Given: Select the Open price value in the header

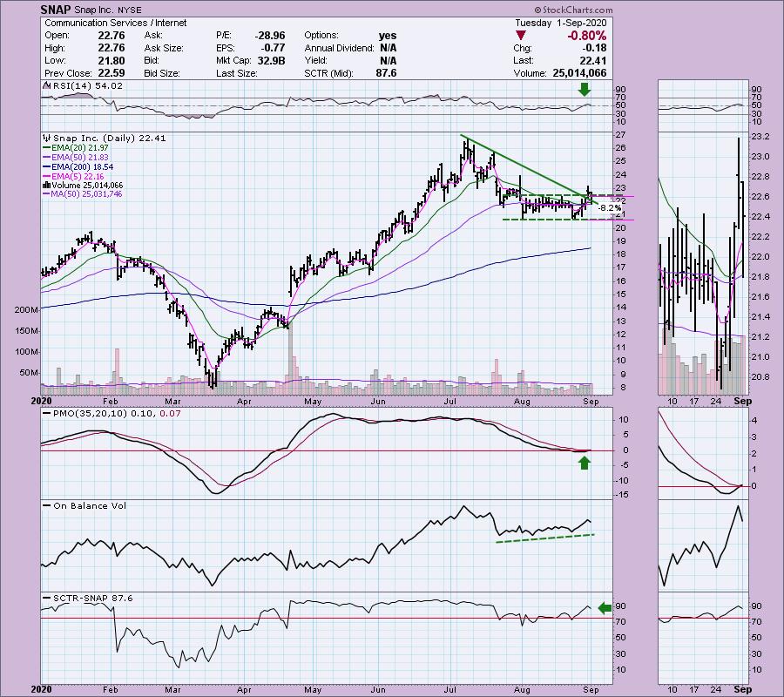Looking at the screenshot, I should 112,36.
